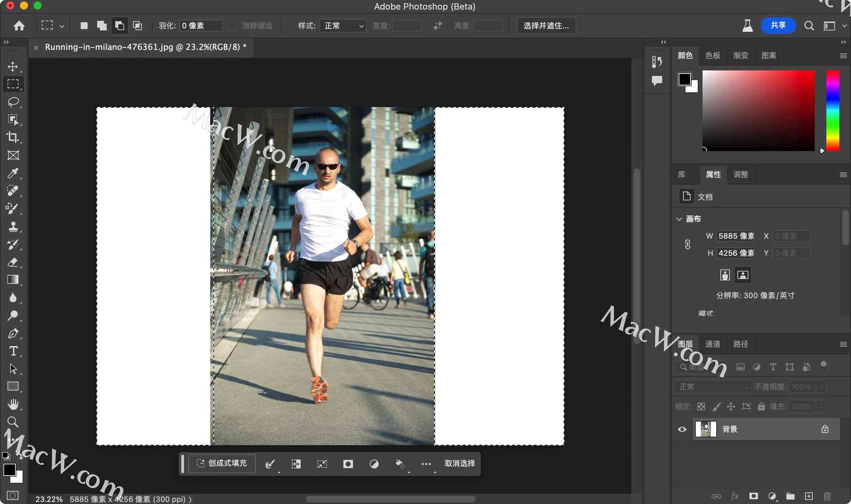Open the fill (填充) dropdown arrow
851x504 pixels.
tap(821, 406)
